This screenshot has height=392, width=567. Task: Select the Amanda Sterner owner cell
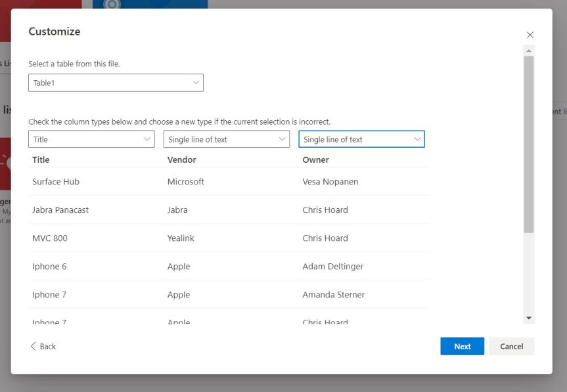(333, 295)
